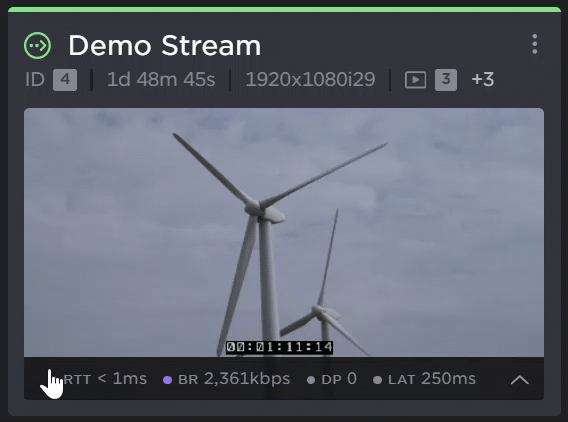Click the wind turbine video preview
This screenshot has width=568, height=422.
click(x=284, y=232)
